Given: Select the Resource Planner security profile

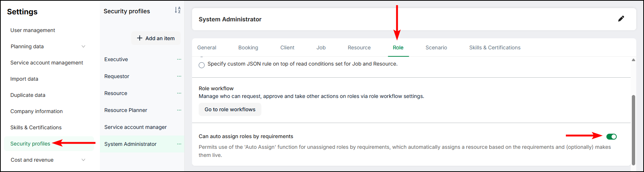Looking at the screenshot, I should coord(126,110).
